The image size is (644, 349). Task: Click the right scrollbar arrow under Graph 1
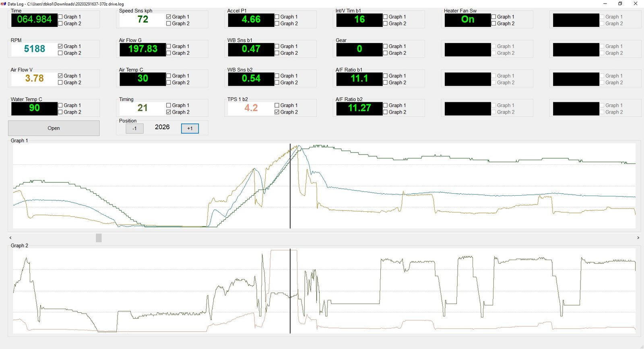638,238
